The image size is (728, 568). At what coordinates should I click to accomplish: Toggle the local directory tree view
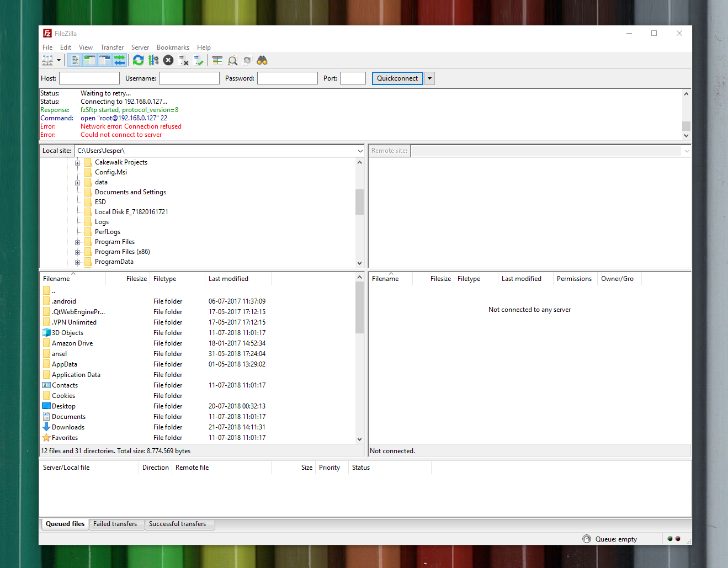(89, 60)
